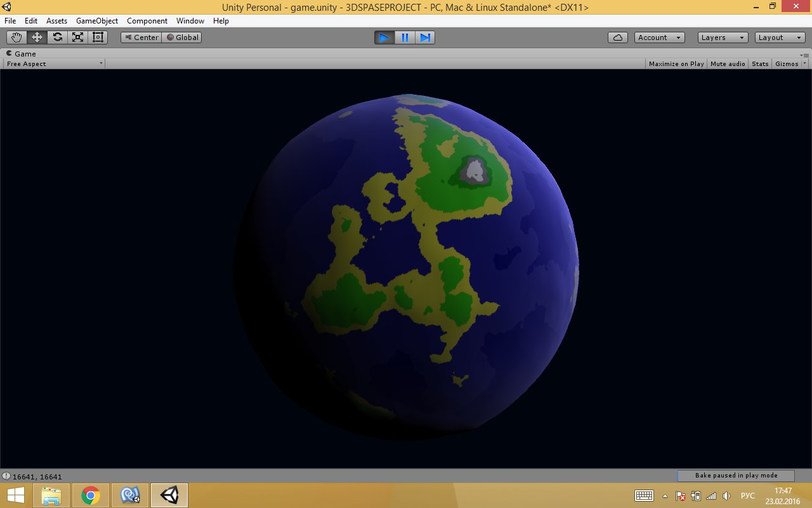812x508 pixels.
Task: Open the Edit menu
Action: click(31, 21)
